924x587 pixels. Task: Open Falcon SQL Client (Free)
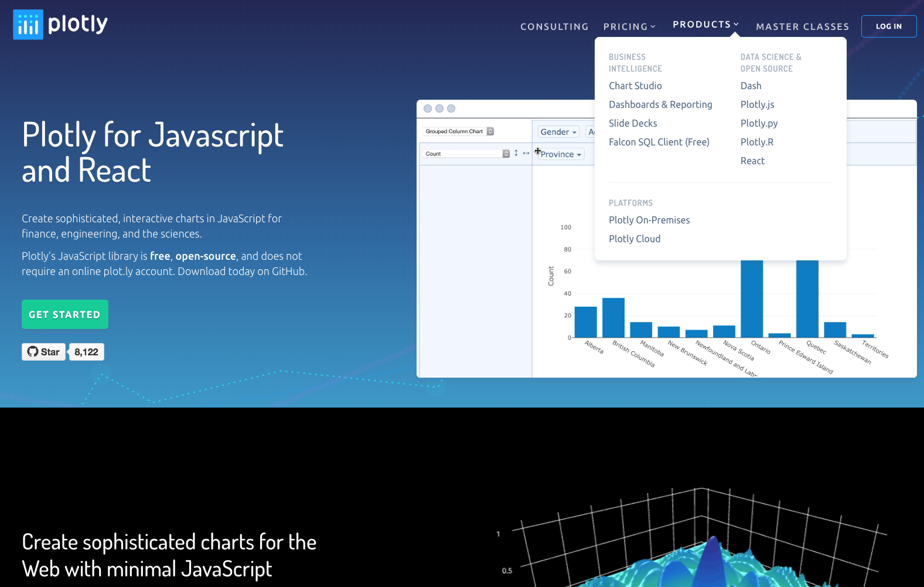pos(659,142)
